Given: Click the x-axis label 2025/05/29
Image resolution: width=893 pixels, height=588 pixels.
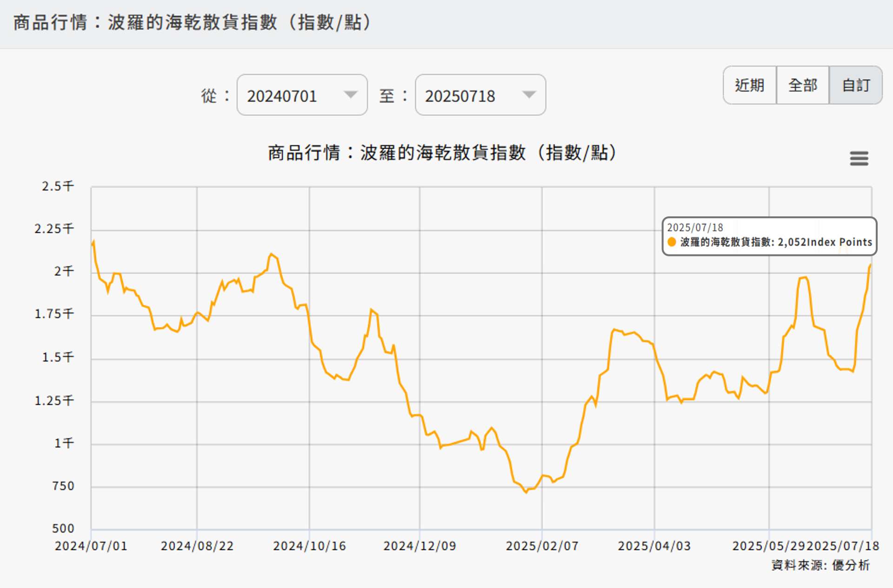Looking at the screenshot, I should 769,546.
